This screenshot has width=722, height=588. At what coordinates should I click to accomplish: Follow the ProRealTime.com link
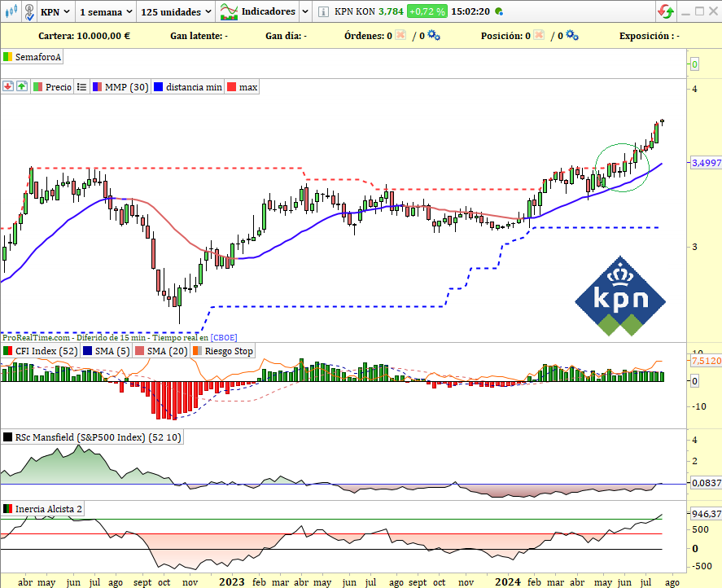(36, 338)
